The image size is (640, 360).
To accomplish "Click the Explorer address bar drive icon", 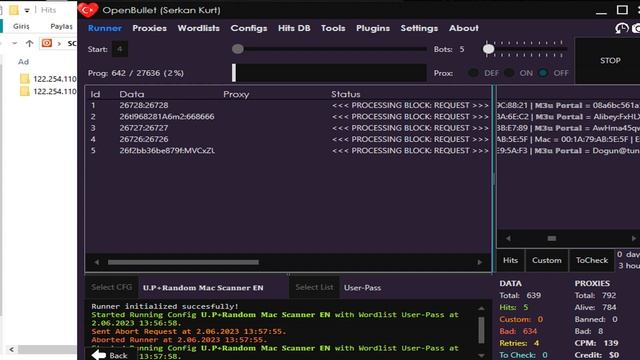I will [47, 43].
